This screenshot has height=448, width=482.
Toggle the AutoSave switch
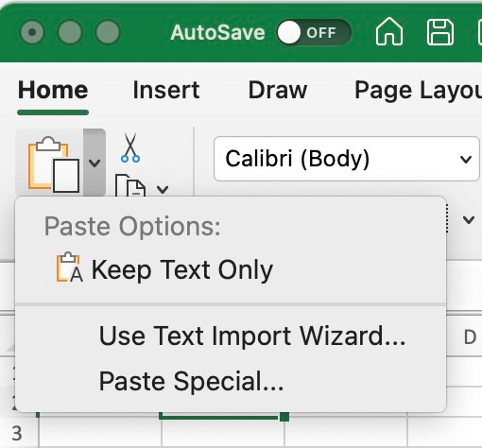314,32
